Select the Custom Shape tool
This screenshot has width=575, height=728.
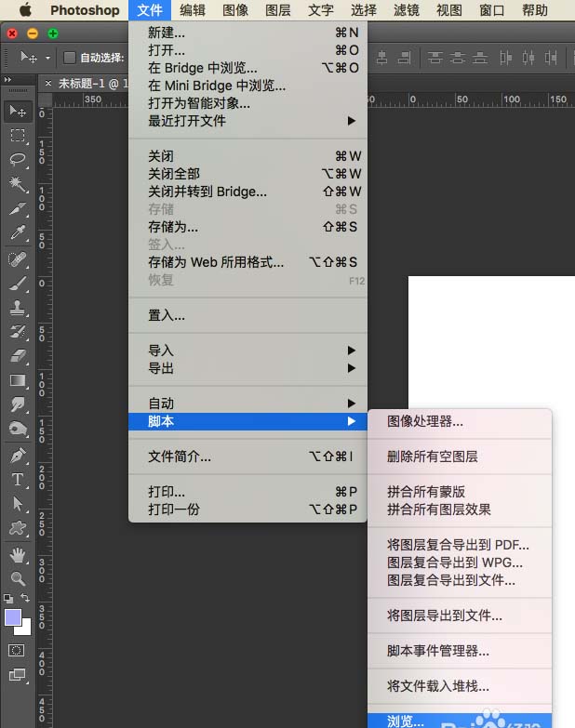point(18,528)
